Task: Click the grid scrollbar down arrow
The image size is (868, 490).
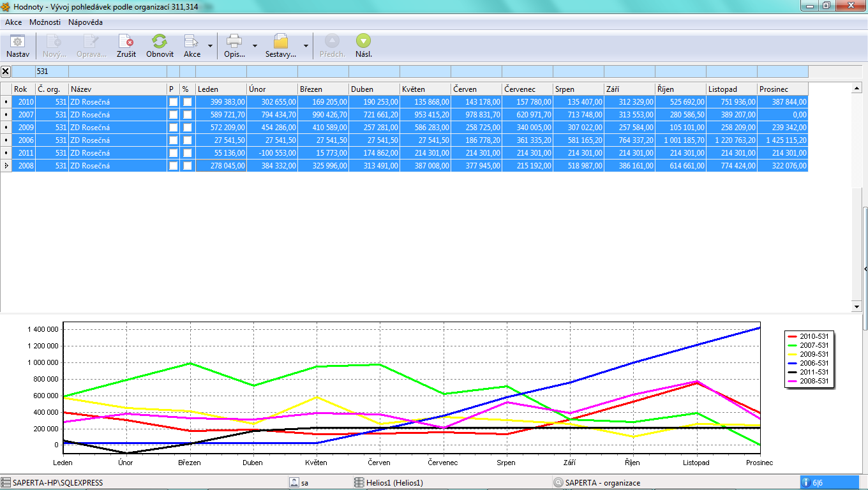Action: (857, 307)
